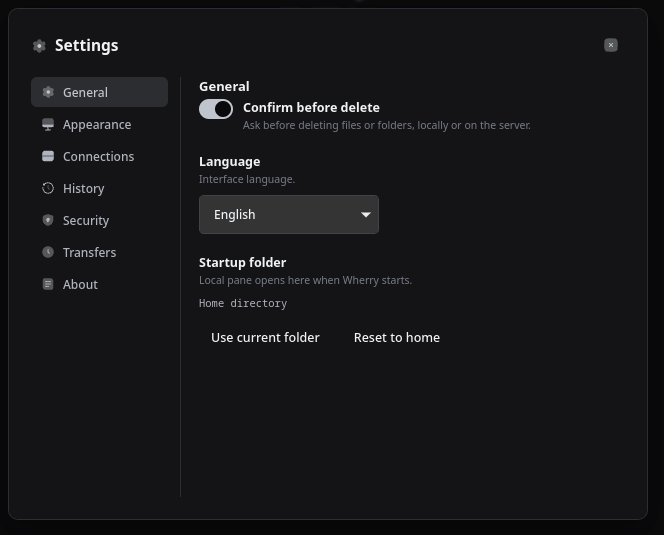
Task: Click the Local pane opens here description
Action: 305,280
